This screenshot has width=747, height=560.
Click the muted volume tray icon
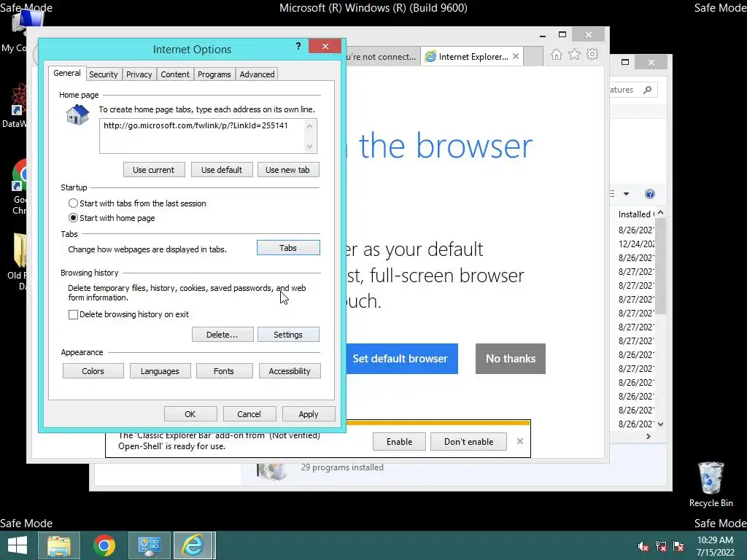pos(643,546)
